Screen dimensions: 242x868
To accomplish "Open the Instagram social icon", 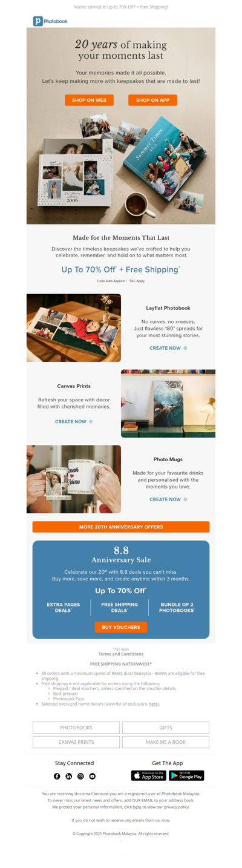I will pos(80,776).
